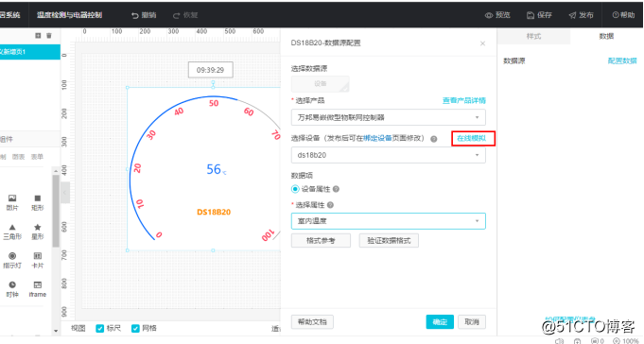
Task: Select the iframe component
Action: click(38, 289)
